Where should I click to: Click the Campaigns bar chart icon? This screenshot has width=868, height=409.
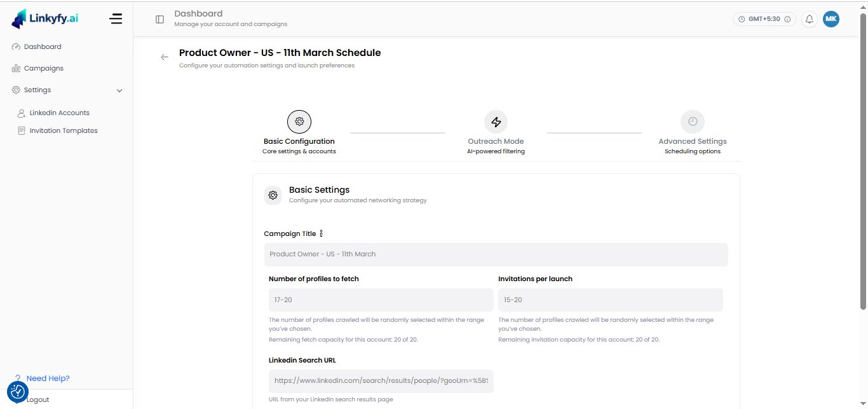pyautogui.click(x=16, y=68)
